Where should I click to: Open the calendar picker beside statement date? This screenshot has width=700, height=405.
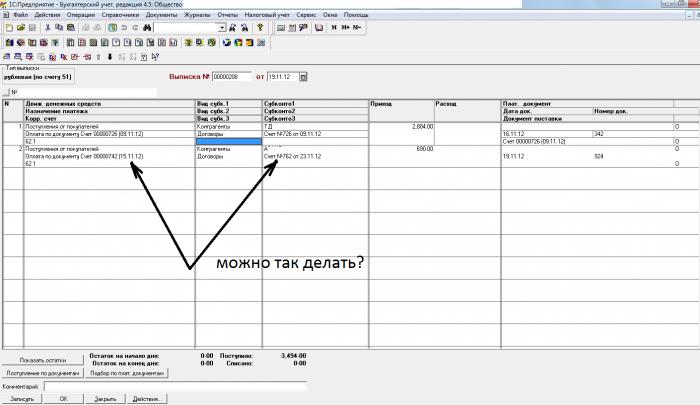click(303, 77)
